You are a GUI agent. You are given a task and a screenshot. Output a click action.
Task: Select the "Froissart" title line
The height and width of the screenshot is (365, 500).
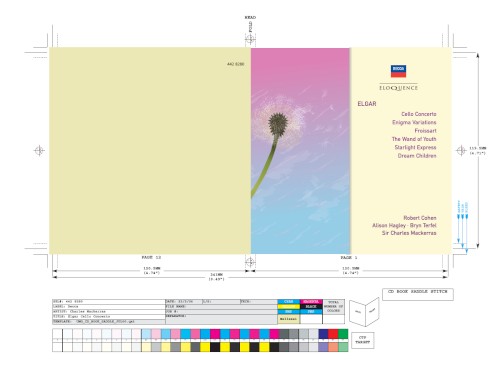click(425, 131)
